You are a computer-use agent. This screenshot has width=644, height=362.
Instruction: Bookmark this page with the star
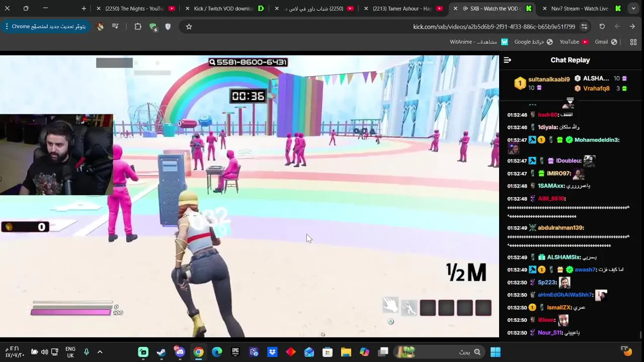(189, 26)
